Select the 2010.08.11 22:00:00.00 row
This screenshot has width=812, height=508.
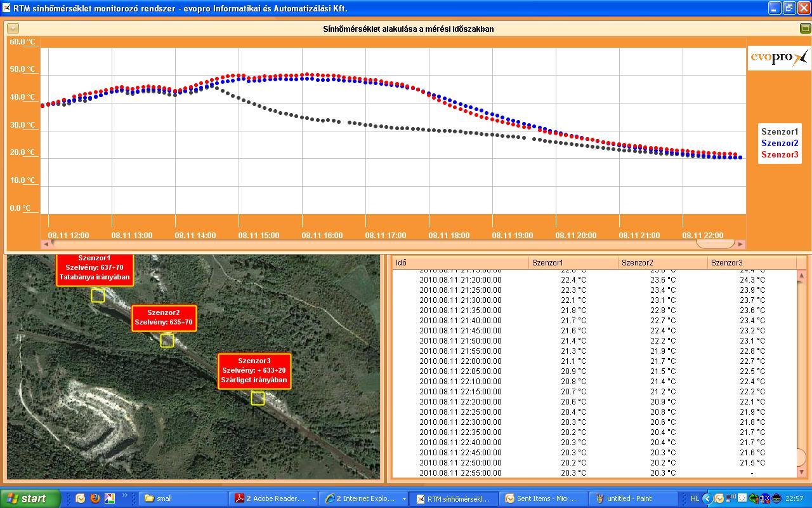click(594, 361)
